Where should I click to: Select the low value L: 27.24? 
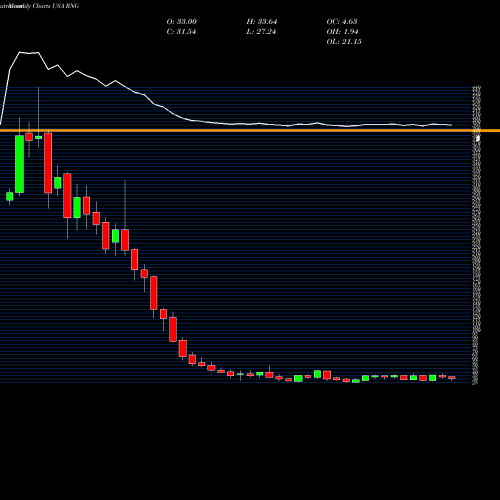pyautogui.click(x=261, y=32)
